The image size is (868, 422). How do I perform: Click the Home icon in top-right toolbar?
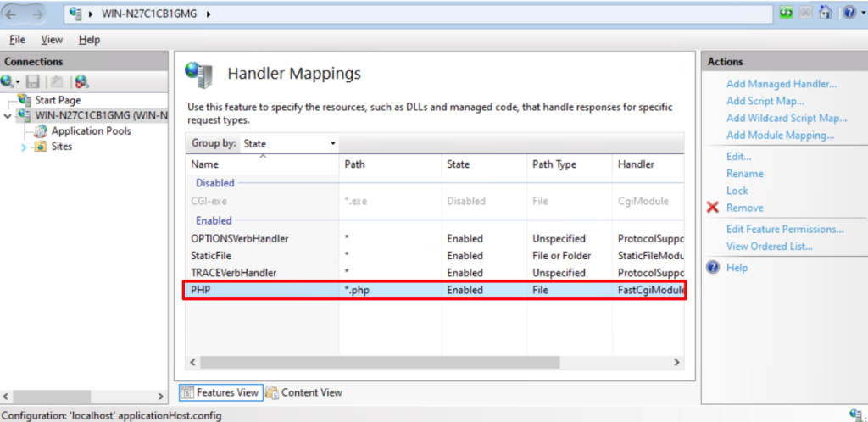click(825, 14)
